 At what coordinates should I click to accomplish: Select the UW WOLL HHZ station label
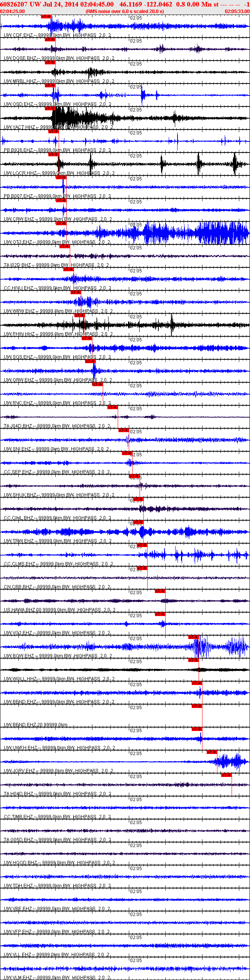(x=59, y=679)
